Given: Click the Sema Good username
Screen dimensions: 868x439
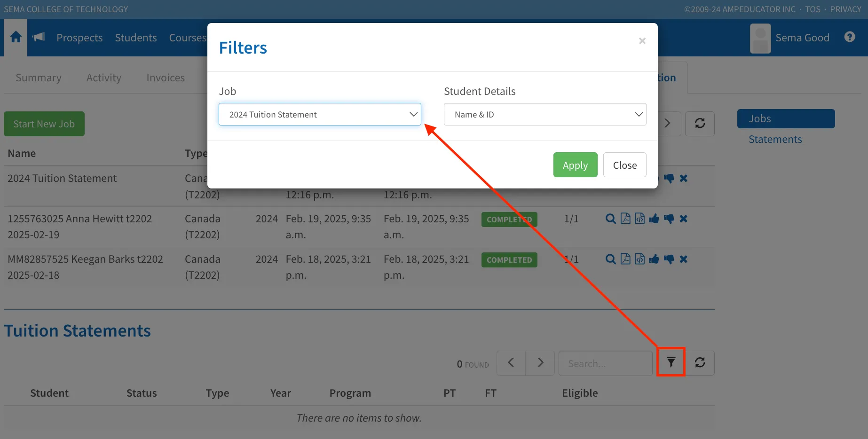Looking at the screenshot, I should tap(803, 38).
